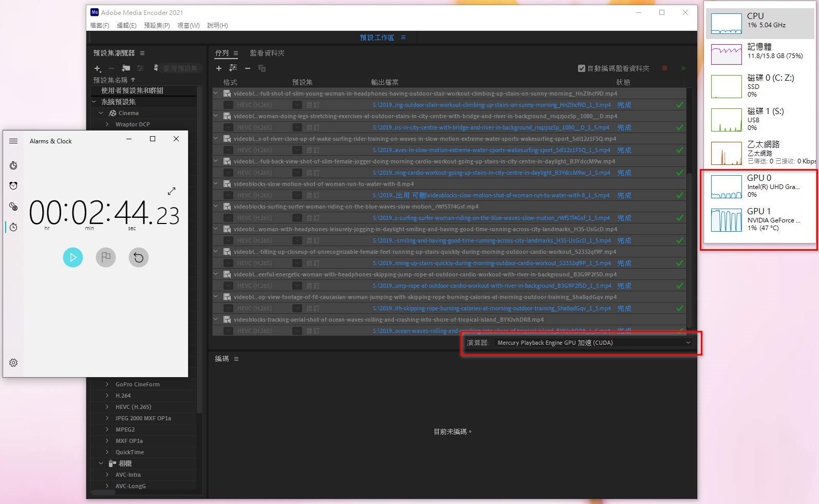Open the 編輯(E) menu
819x504 pixels.
pos(126,25)
